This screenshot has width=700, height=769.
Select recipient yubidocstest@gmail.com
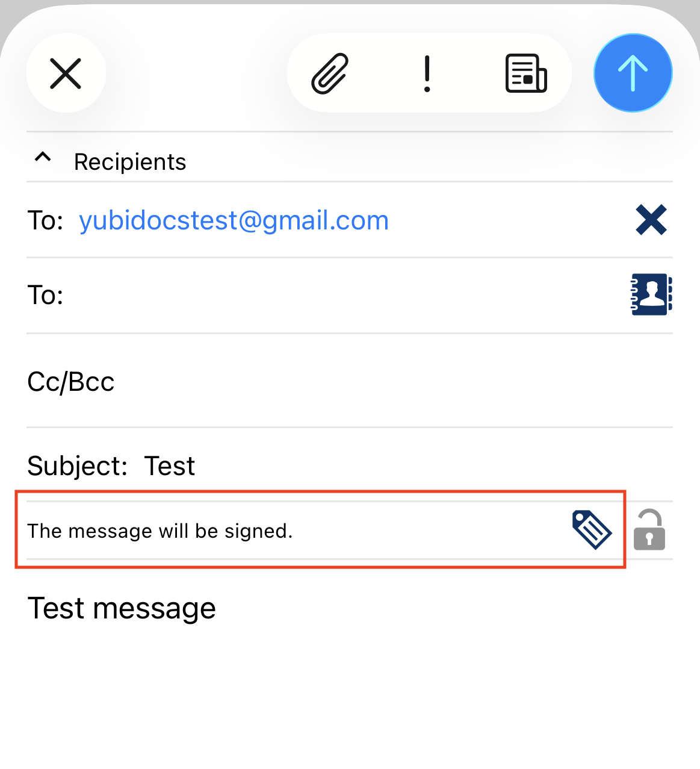coord(234,220)
